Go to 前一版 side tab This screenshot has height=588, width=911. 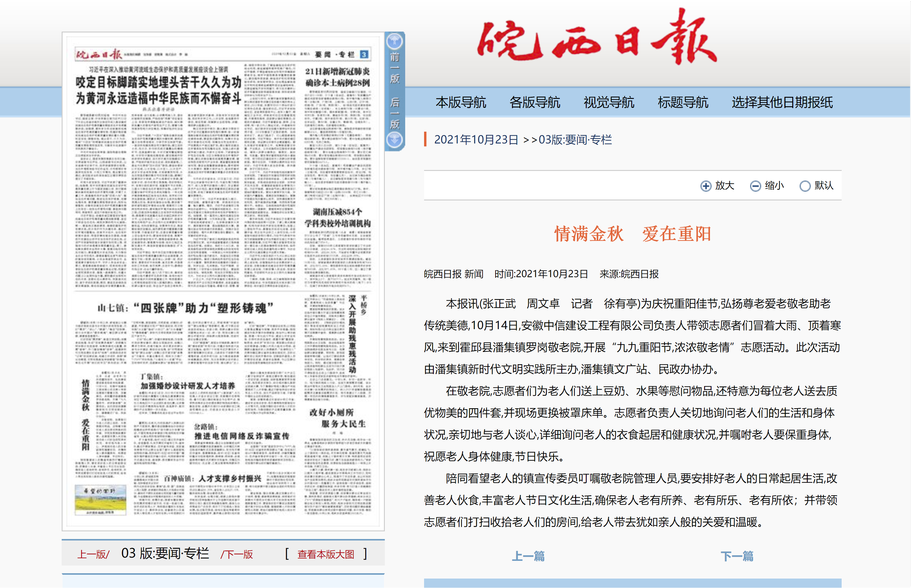click(395, 68)
